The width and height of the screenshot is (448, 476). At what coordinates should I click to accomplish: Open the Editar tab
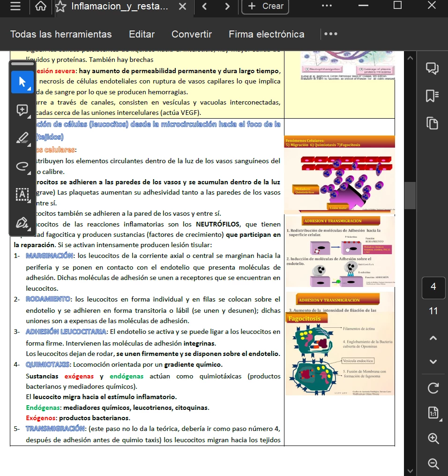(x=142, y=34)
